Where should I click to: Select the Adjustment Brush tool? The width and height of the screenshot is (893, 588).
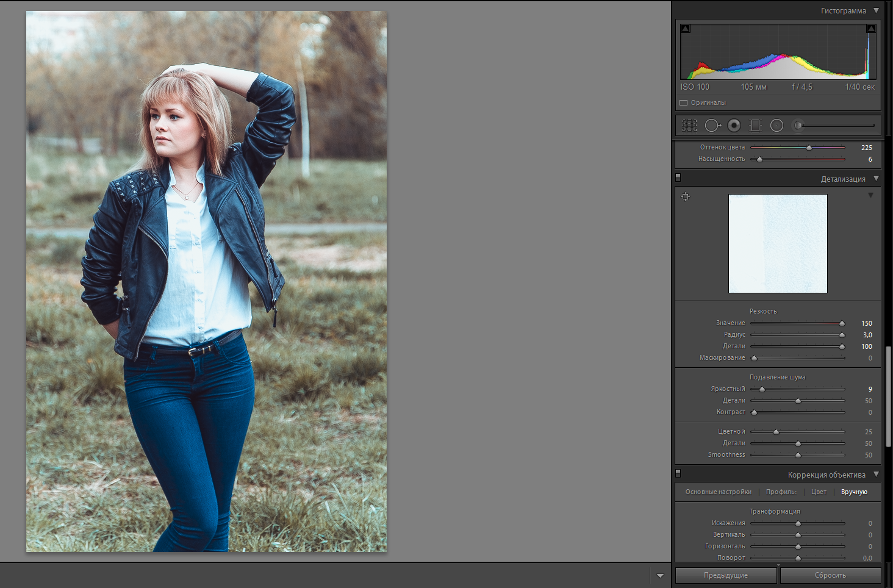[x=798, y=125]
